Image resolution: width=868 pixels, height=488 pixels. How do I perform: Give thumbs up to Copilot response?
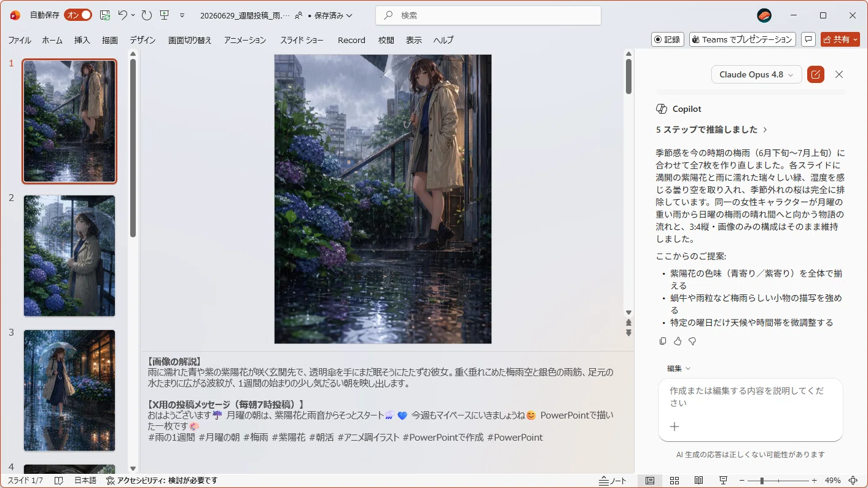678,341
